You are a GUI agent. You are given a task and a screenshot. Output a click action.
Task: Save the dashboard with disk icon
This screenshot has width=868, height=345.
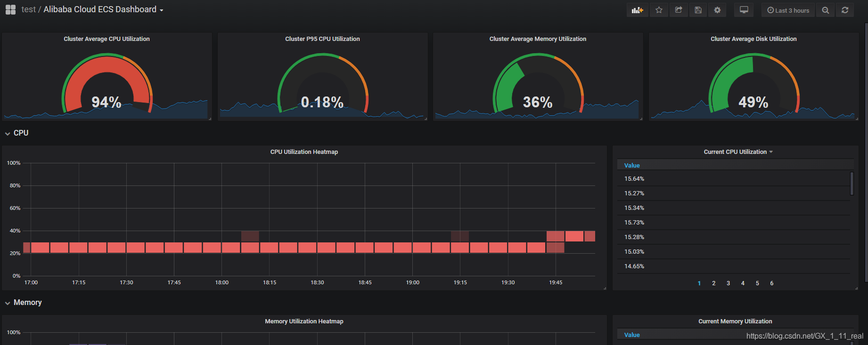(x=698, y=10)
